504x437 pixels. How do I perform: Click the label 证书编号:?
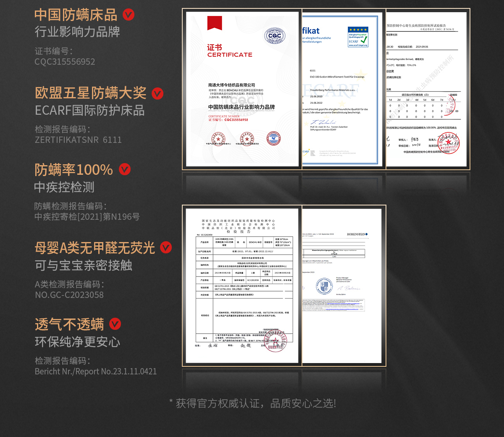click(53, 51)
